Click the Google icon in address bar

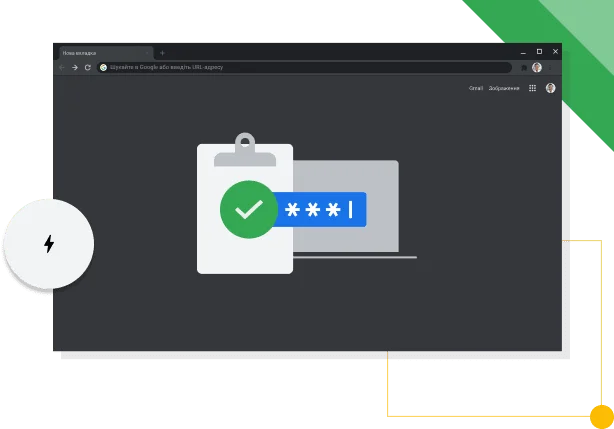(x=104, y=67)
